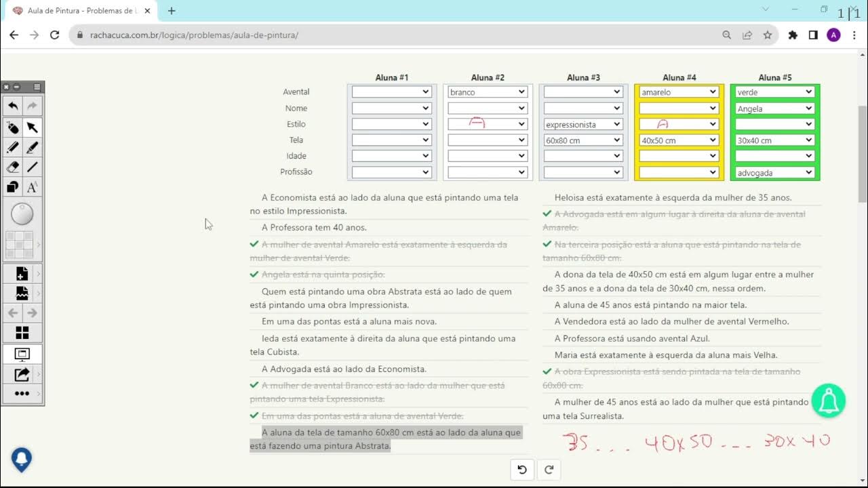Click the insert image page icon
The image size is (868, 488).
[22, 293]
